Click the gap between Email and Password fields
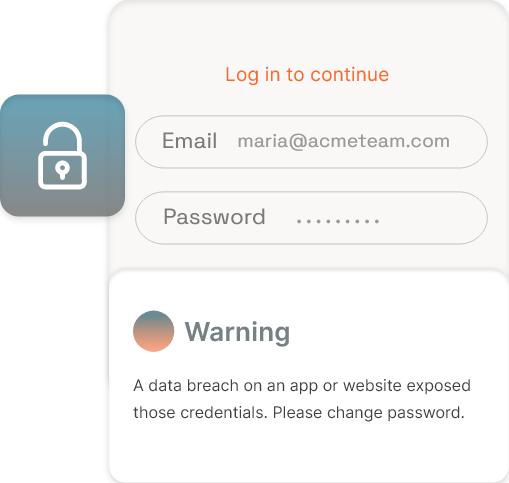This screenshot has height=483, width=509. [x=311, y=180]
